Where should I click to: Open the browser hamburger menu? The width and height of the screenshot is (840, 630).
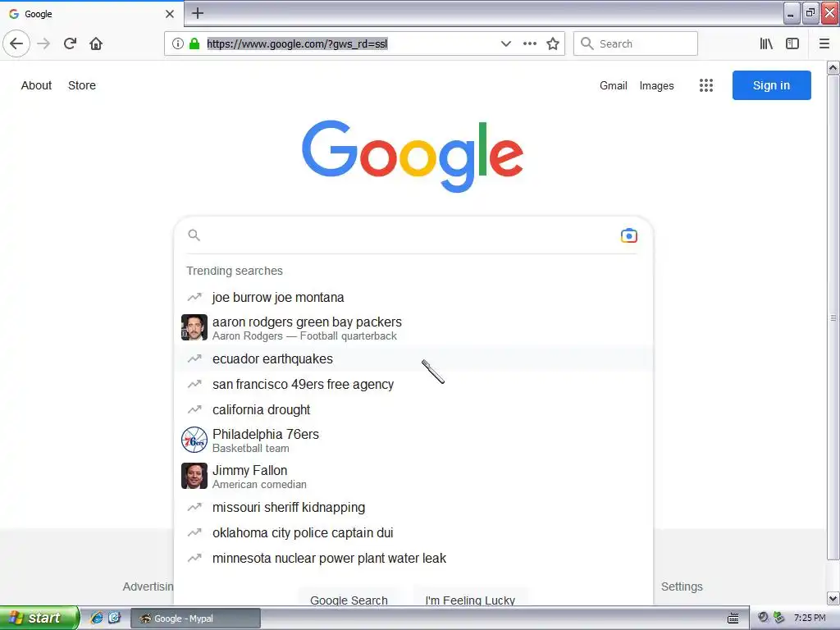coord(824,43)
